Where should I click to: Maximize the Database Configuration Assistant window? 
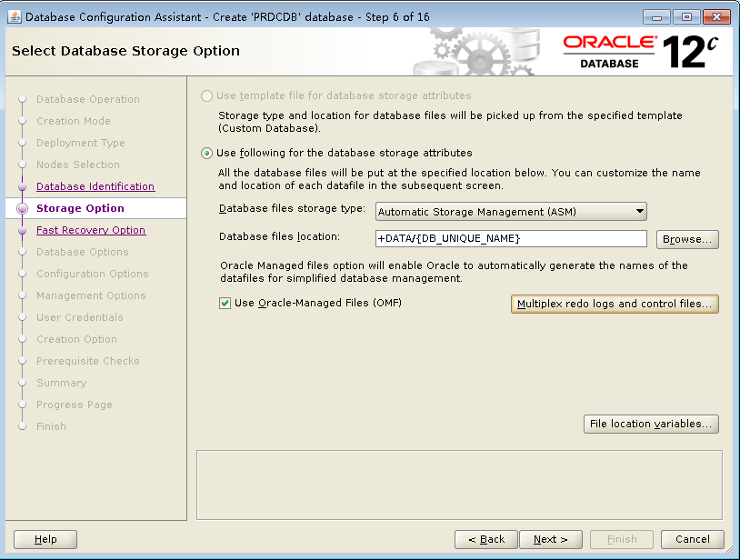click(686, 17)
